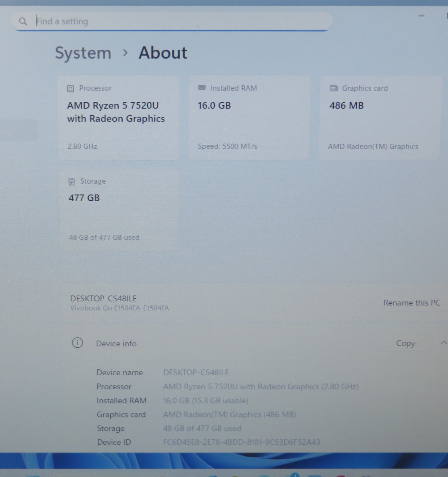Click model 'Vivobook Go E1504FA_E1504FA'
The height and width of the screenshot is (477, 448).
120,308
